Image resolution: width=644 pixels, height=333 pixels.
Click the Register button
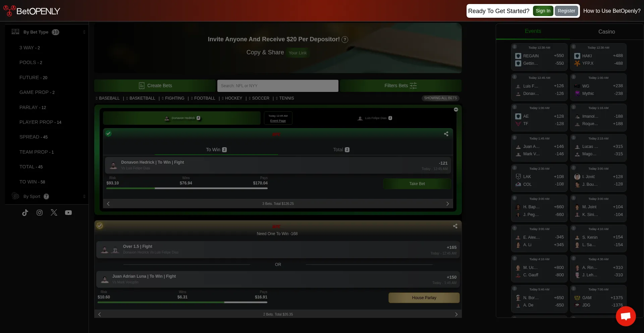(x=567, y=11)
